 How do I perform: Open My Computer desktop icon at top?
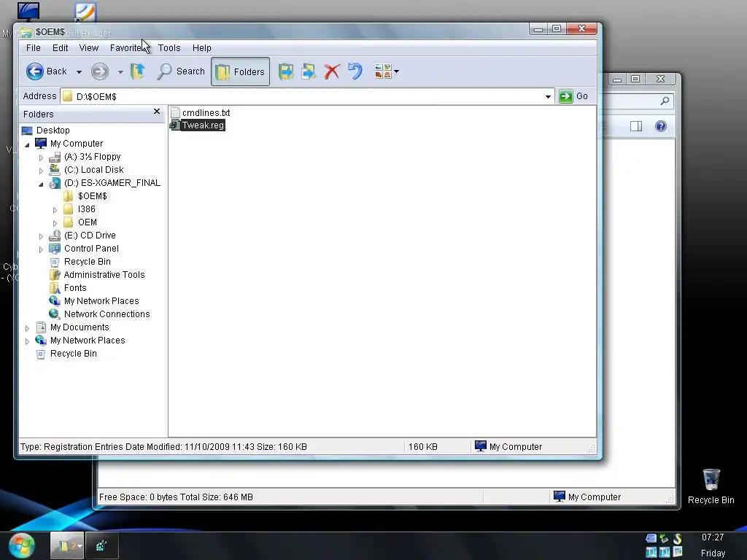coord(28,12)
